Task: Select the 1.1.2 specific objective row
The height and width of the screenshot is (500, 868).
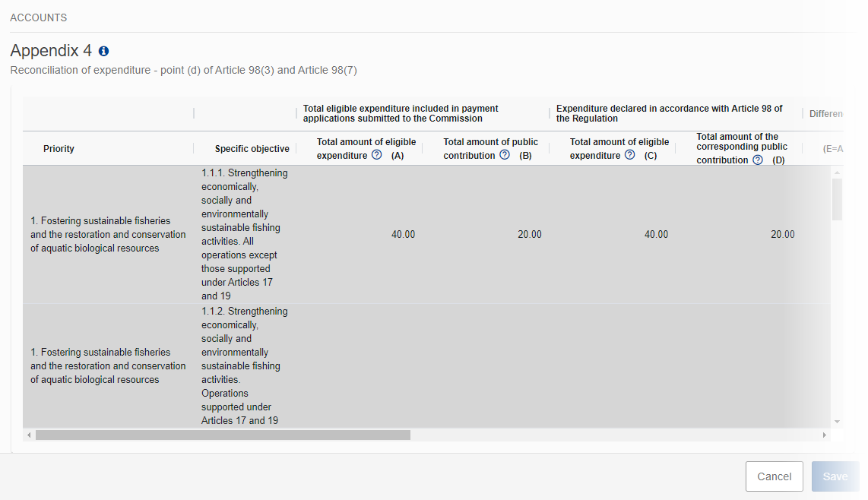Action: (243, 366)
